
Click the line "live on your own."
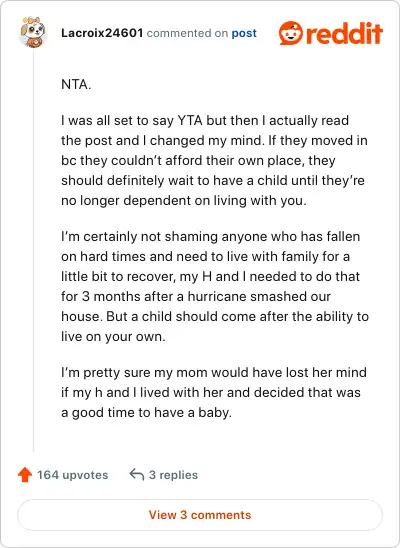point(113,337)
